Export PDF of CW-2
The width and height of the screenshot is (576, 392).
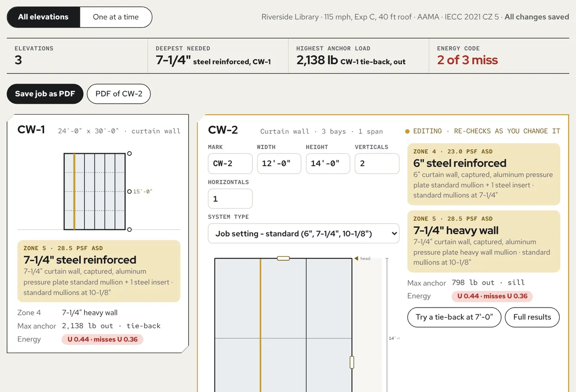tap(119, 94)
